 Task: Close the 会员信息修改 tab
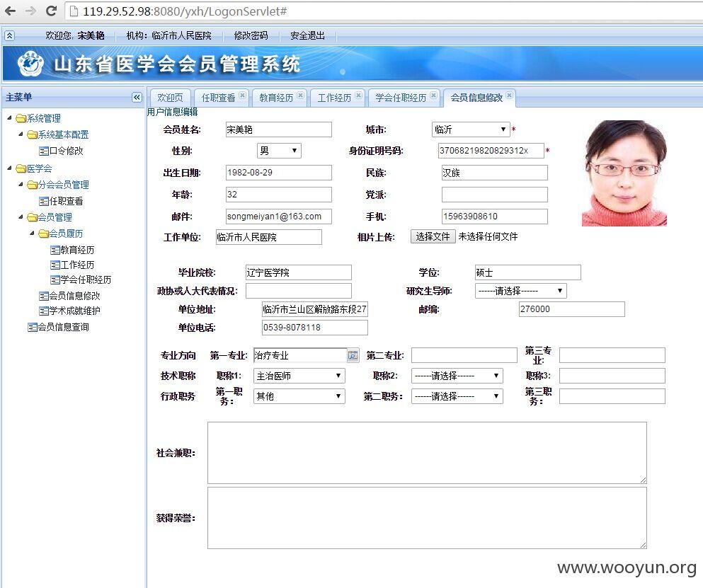click(x=509, y=95)
